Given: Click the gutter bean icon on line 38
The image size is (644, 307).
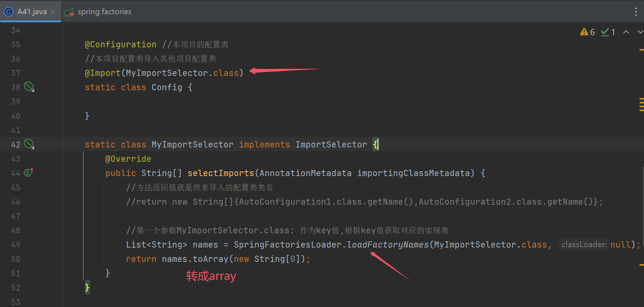Looking at the screenshot, I should coord(29,87).
